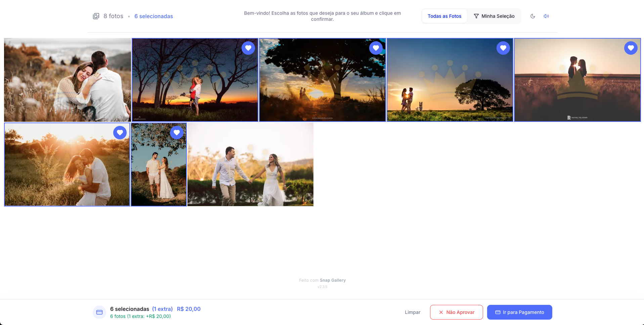The image size is (644, 325).
Task: Unfavorite the kissing couple under bare trees photo
Action: [248, 48]
